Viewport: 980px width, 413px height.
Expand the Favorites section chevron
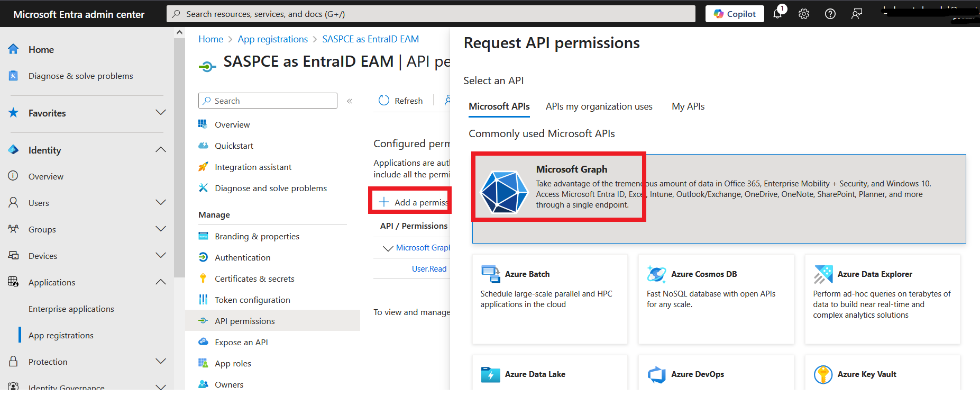tap(161, 113)
